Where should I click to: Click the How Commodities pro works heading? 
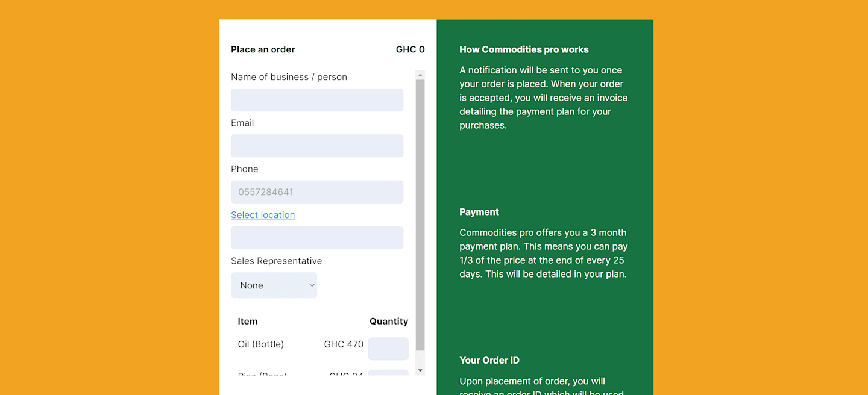(x=524, y=49)
